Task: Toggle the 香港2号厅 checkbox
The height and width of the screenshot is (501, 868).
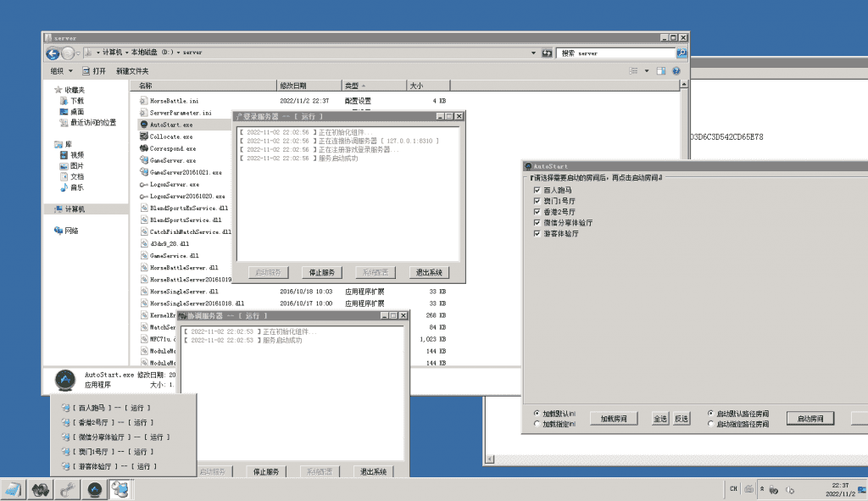Action: 537,211
